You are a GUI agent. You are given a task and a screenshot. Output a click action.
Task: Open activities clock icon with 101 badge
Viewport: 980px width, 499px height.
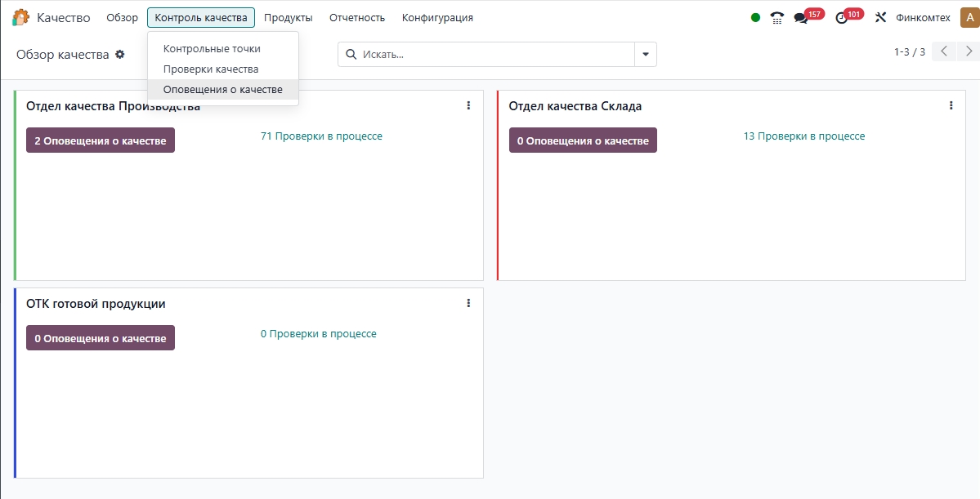click(841, 18)
